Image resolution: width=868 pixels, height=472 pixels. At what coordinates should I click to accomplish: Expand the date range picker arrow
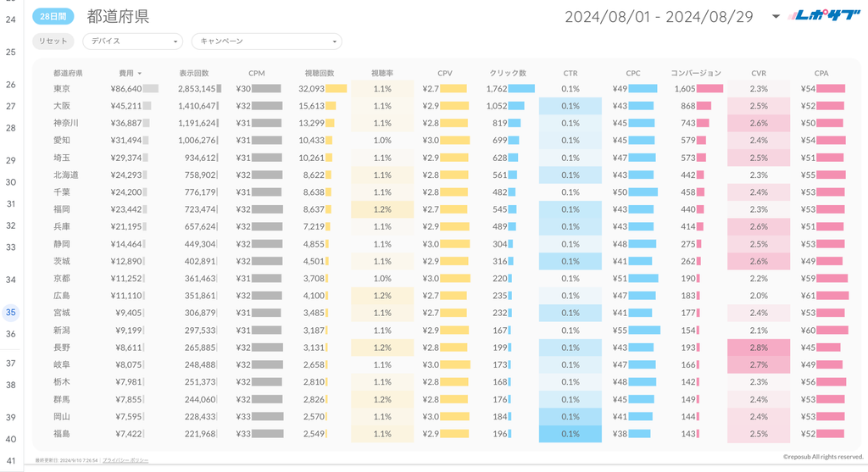(776, 17)
